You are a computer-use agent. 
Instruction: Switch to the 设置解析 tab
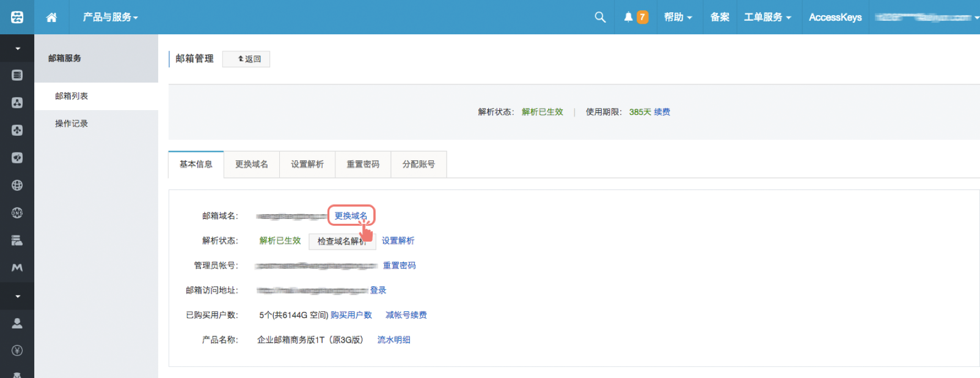(x=307, y=165)
